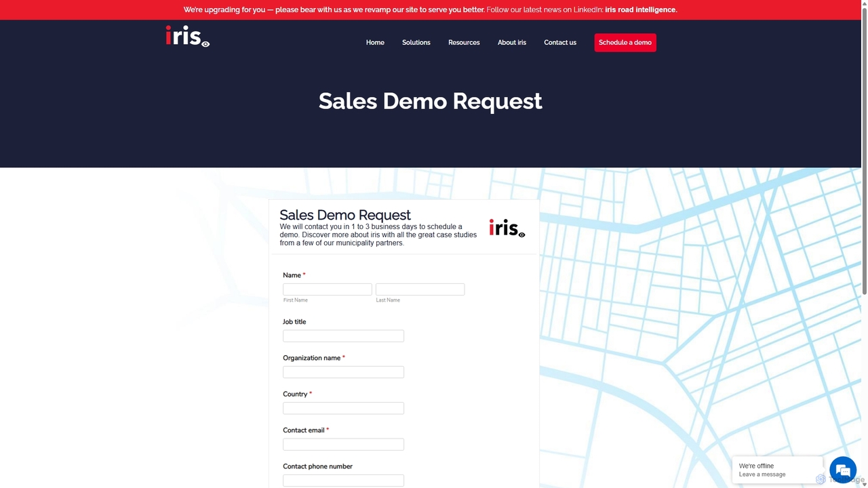Click the Leave a message chat box
The height and width of the screenshot is (488, 868).
pos(777,470)
